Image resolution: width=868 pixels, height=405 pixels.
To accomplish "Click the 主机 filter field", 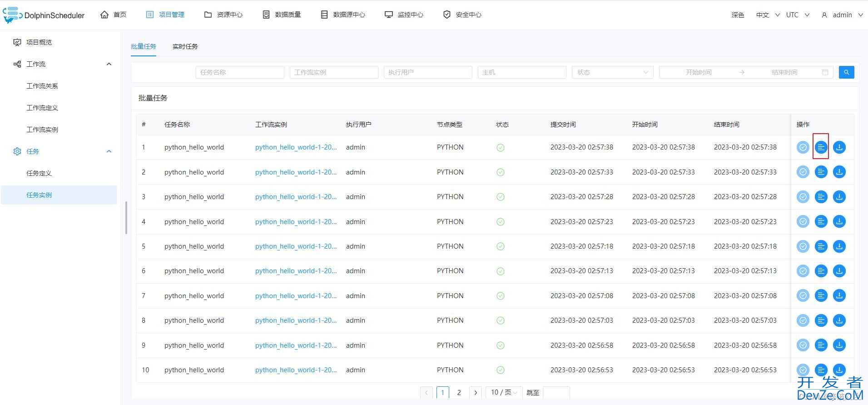I will (x=522, y=72).
